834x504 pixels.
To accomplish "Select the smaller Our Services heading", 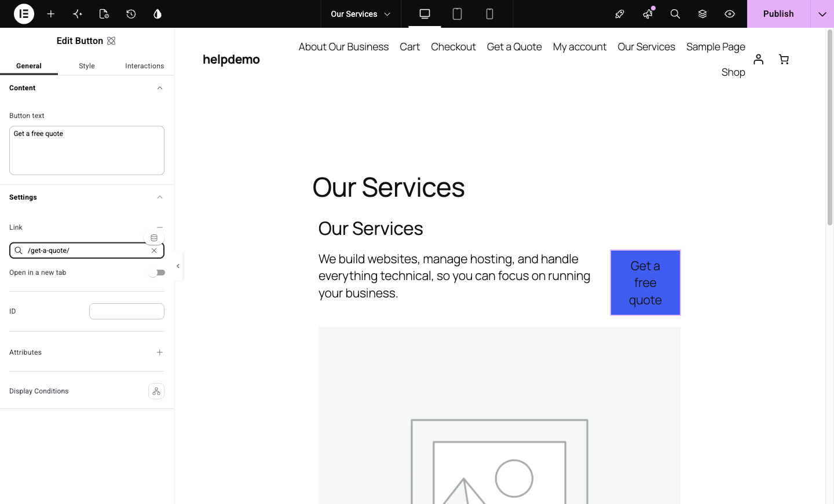I will 371,229.
